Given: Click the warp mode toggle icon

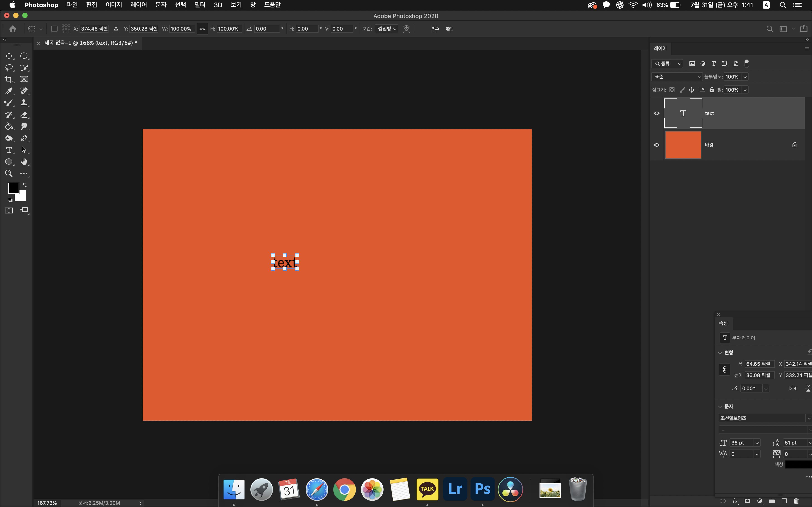Looking at the screenshot, I should (x=406, y=29).
